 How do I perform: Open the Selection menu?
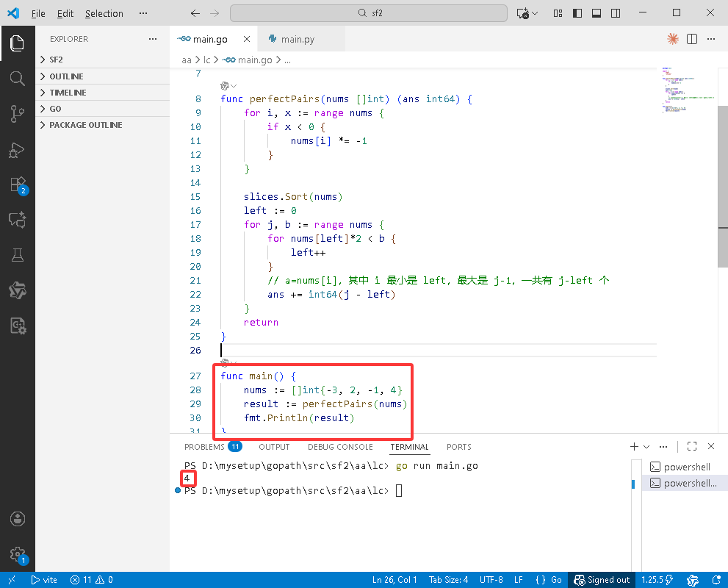coord(104,13)
